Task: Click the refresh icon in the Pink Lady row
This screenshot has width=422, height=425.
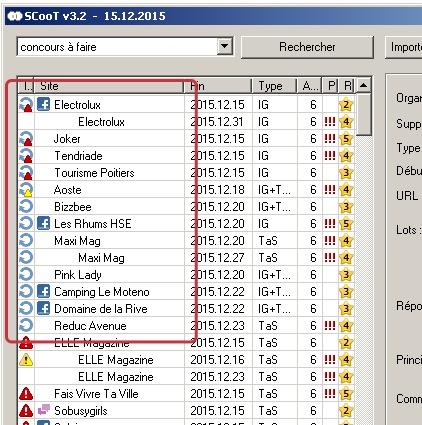Action: point(26,275)
